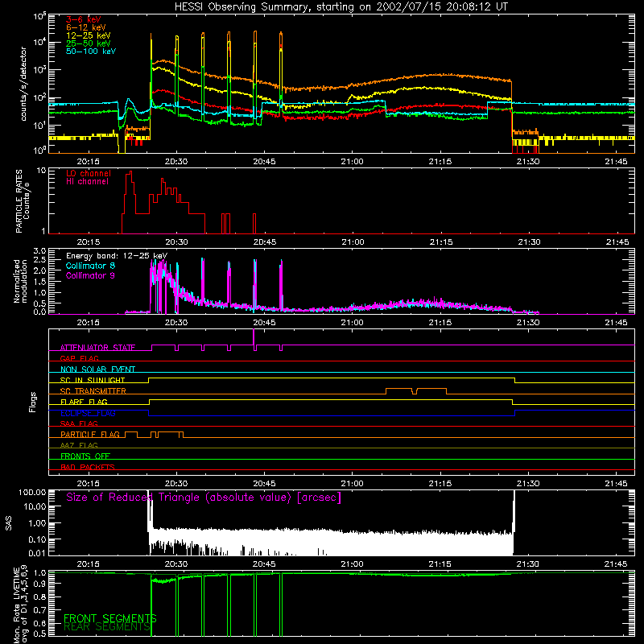This screenshot has width=644, height=644.
Task: Click the Collimator 9 legend label
Action: tap(90, 275)
